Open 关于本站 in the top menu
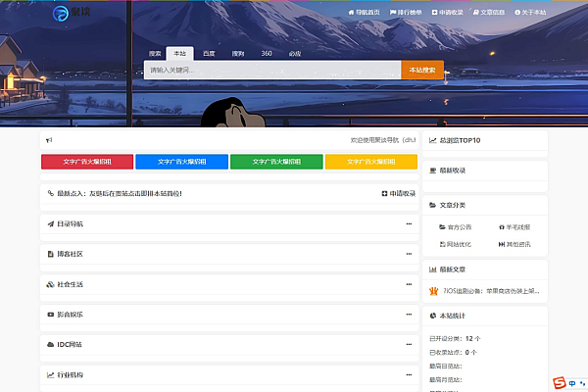Screen dimensions: 588x392 (x=530, y=13)
